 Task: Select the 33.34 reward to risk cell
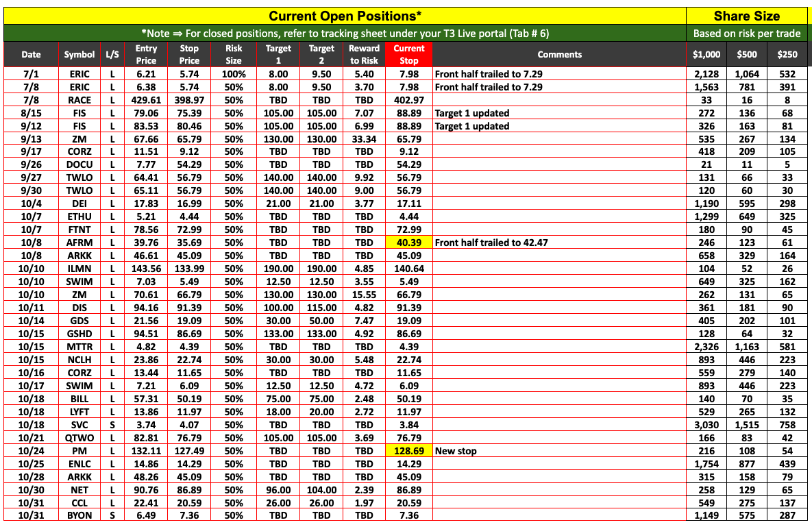[364, 139]
